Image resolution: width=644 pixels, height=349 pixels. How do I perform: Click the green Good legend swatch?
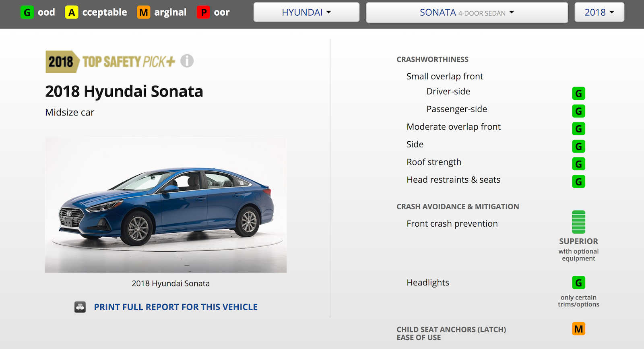[27, 12]
